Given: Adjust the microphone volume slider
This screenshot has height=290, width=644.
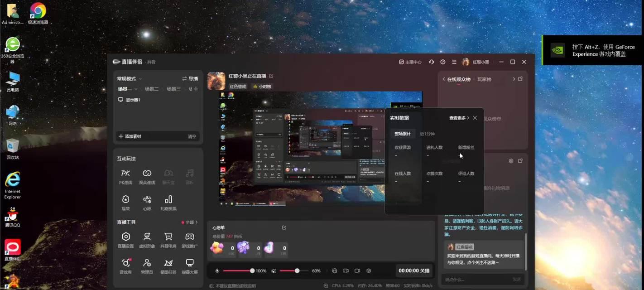Looking at the screenshot, I should pyautogui.click(x=238, y=271).
